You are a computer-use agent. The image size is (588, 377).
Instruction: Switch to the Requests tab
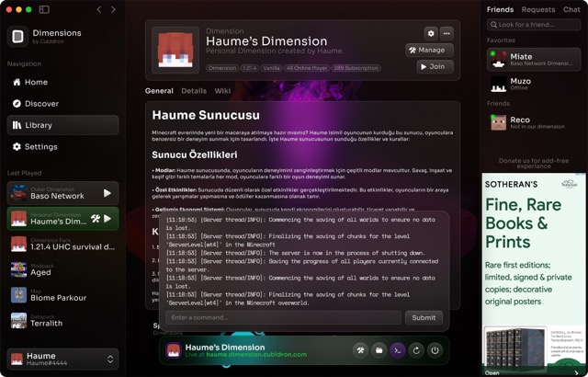538,10
